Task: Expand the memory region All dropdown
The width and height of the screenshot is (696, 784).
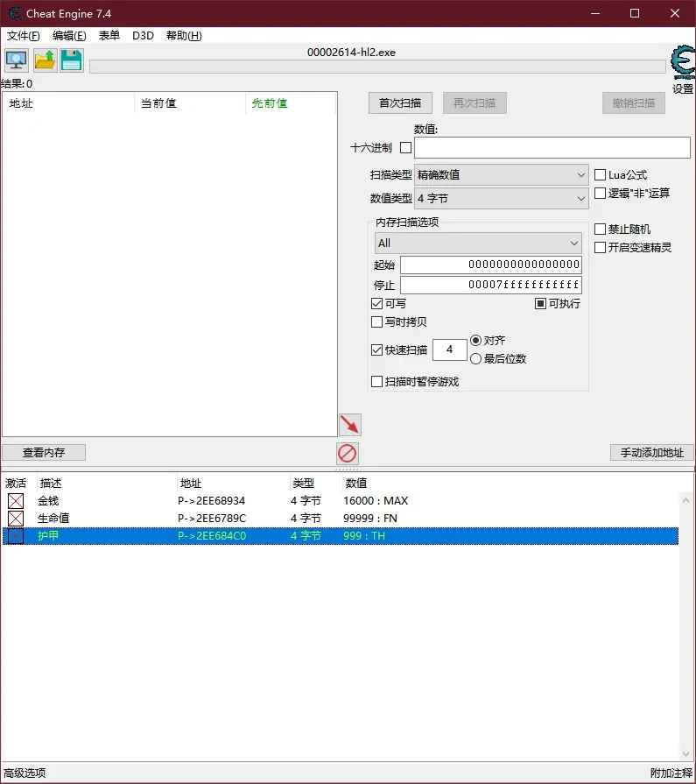Action: [478, 243]
